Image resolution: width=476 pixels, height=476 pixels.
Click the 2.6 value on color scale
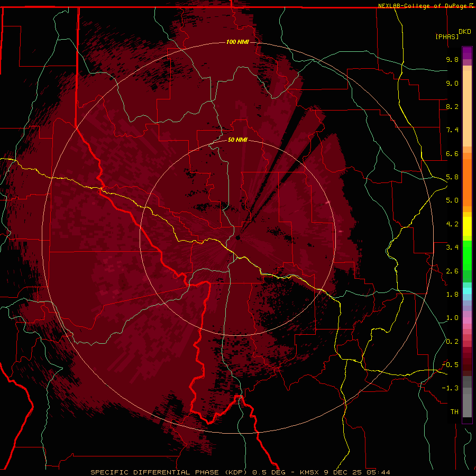452,271
